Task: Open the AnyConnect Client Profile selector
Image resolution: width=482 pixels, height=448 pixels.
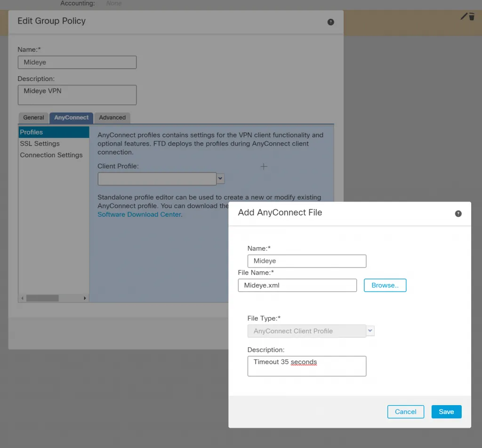Action: [x=306, y=331]
